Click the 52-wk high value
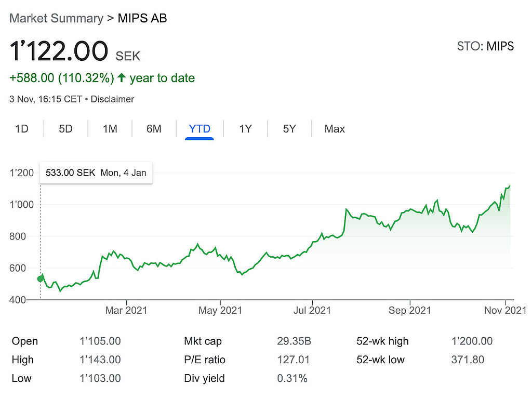The image size is (532, 399). [472, 341]
